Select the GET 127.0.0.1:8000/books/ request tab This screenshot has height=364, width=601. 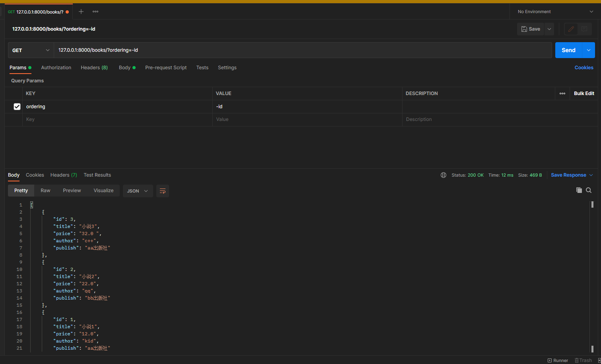click(39, 12)
